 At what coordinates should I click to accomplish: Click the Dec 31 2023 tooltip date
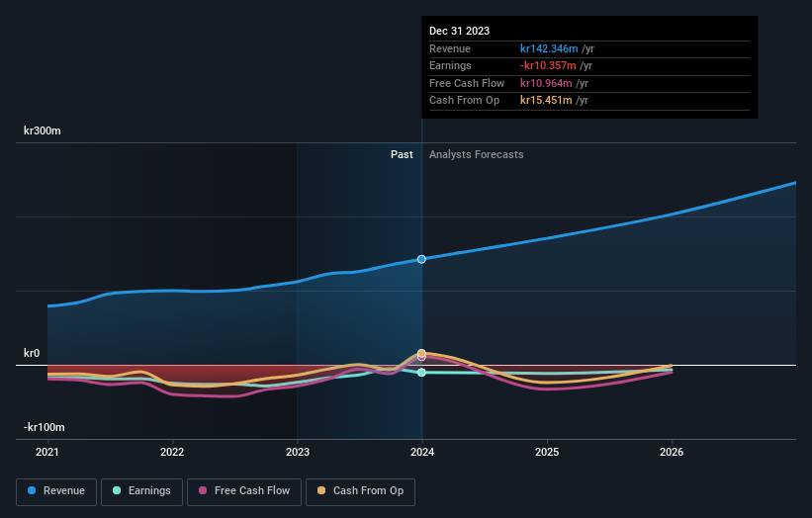(459, 31)
